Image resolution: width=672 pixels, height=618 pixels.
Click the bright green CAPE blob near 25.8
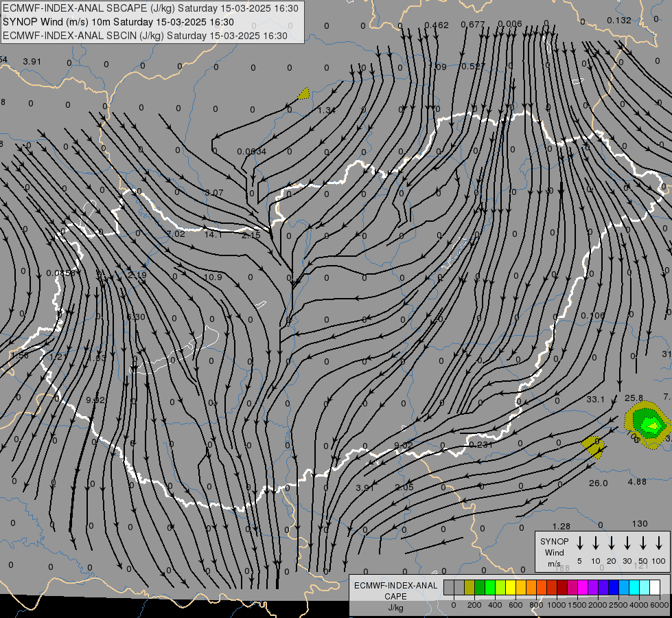(650, 424)
